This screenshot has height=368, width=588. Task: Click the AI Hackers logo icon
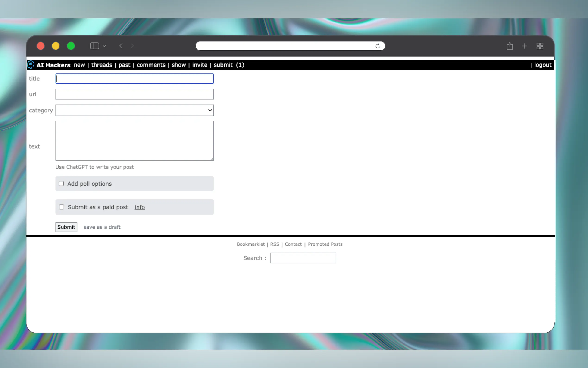(31, 64)
